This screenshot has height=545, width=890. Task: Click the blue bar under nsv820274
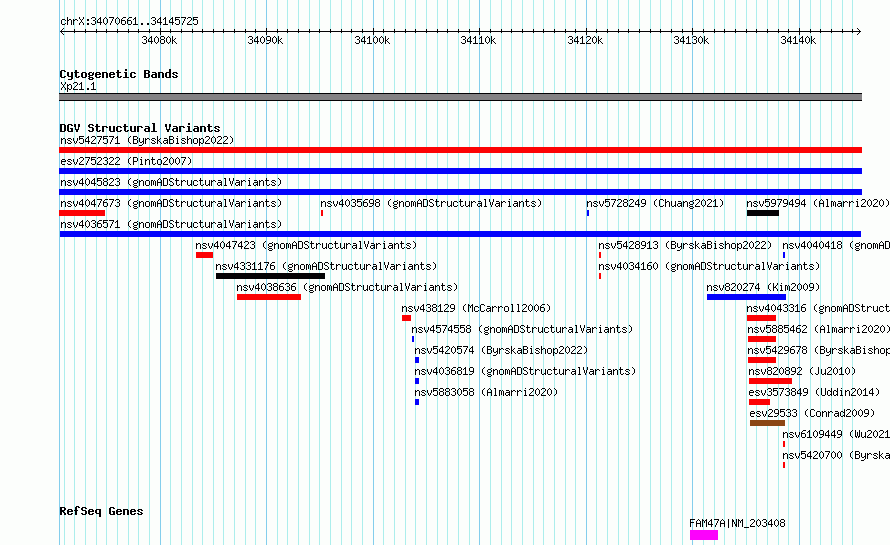point(746,297)
